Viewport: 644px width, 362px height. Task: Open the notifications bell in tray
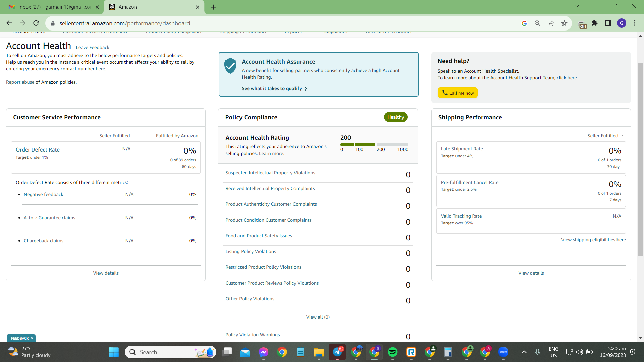633,352
